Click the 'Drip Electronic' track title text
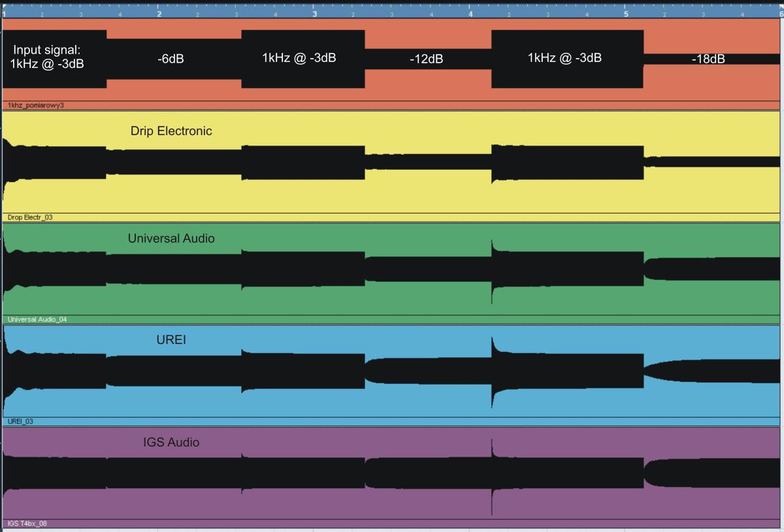The height and width of the screenshot is (532, 784). point(171,131)
